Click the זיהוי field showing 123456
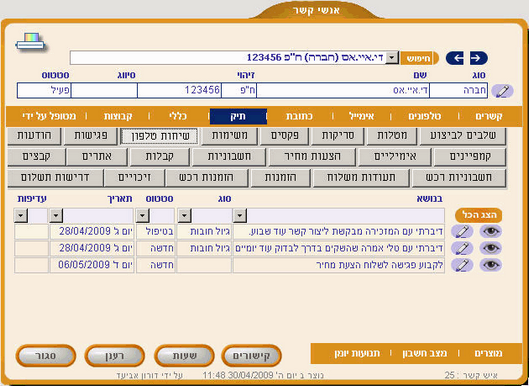The height and width of the screenshot is (386, 529). (x=179, y=90)
